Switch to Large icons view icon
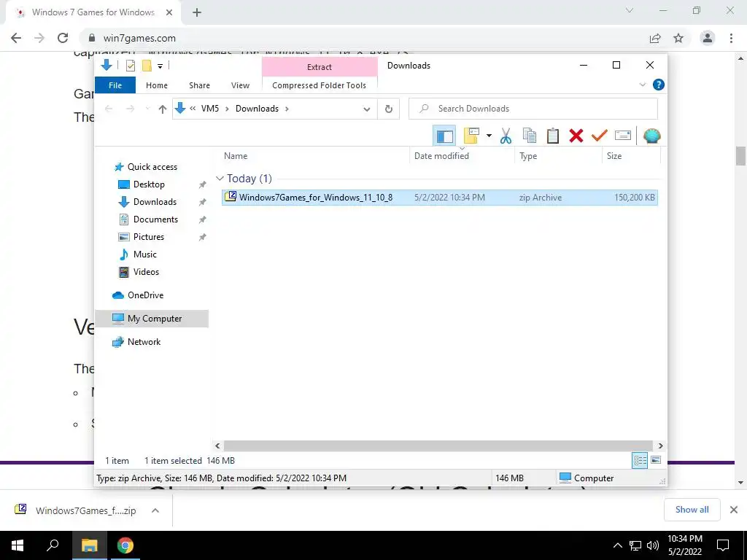 click(x=656, y=460)
